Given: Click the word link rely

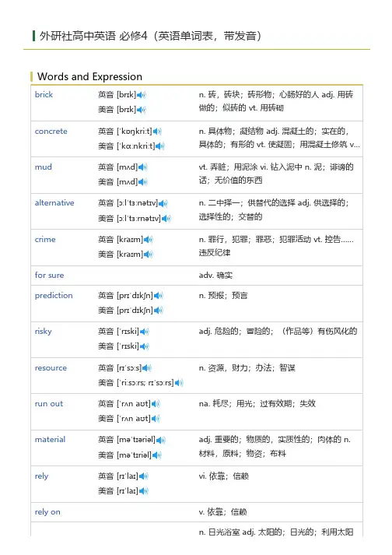Looking at the screenshot, I should coord(41,476).
